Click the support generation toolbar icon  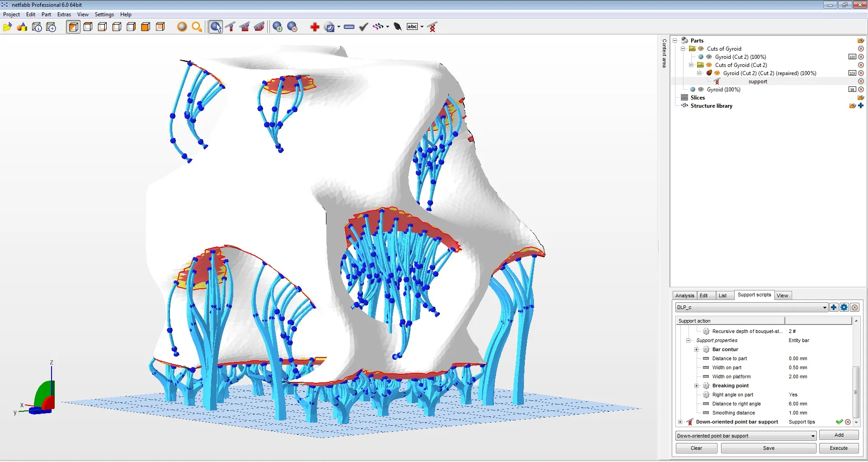[432, 27]
